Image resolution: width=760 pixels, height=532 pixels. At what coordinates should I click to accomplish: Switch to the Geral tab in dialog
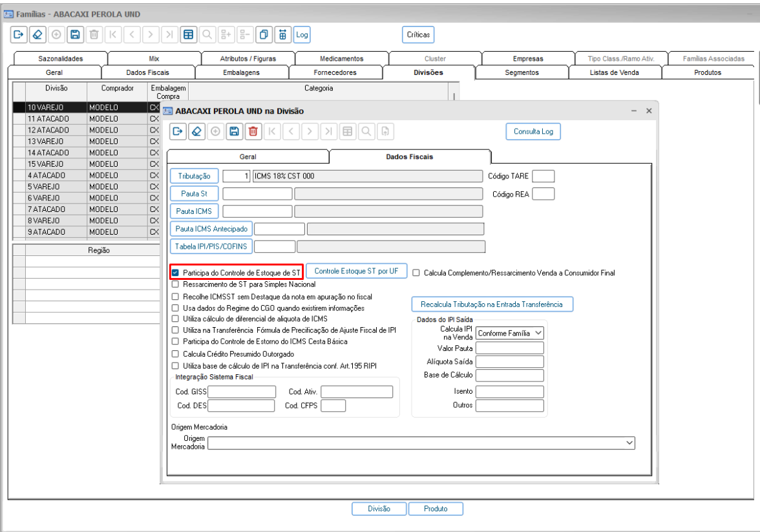[248, 156]
